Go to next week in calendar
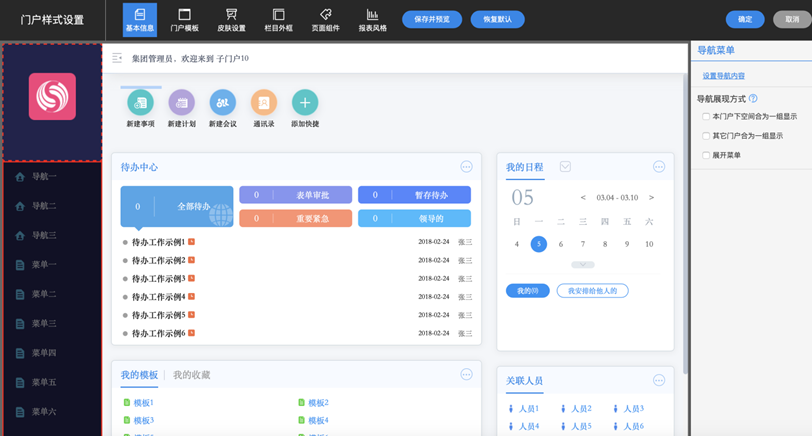812x436 pixels. click(651, 198)
